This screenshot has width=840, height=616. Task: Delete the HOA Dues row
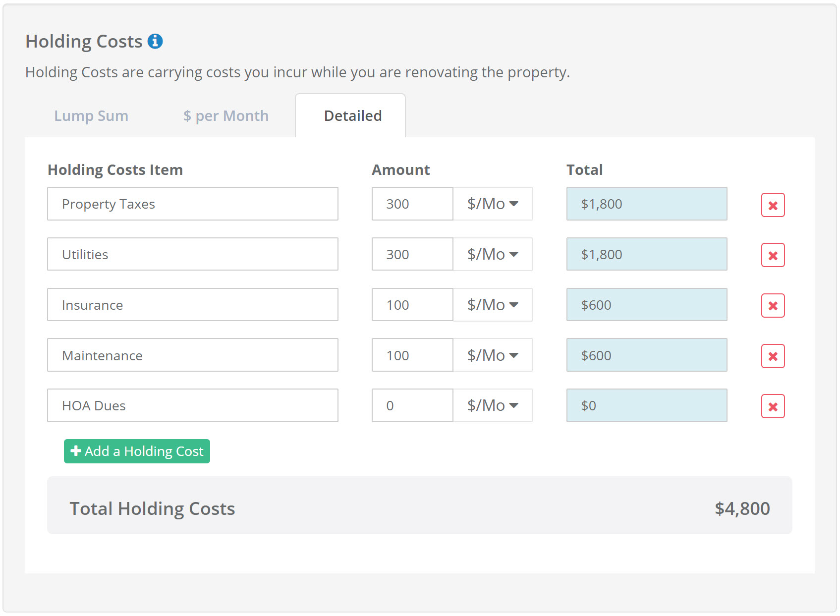tap(772, 406)
